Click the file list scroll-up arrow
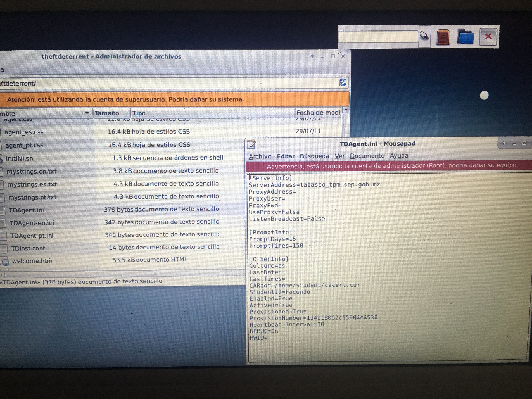This screenshot has height=399, width=532. [346, 110]
